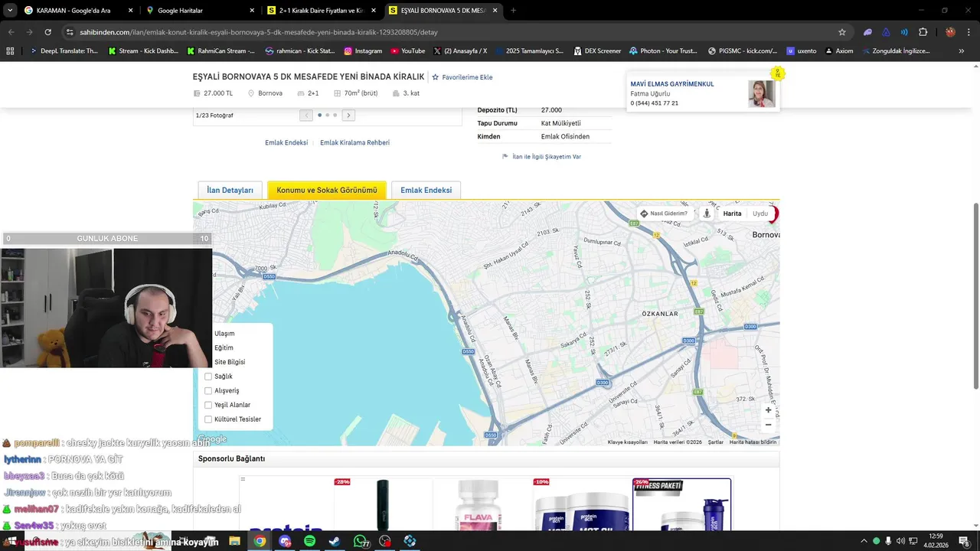This screenshot has height=551, width=980.
Task: Switch to the 2+1 Kiralık Daire tab
Action: pos(322,11)
